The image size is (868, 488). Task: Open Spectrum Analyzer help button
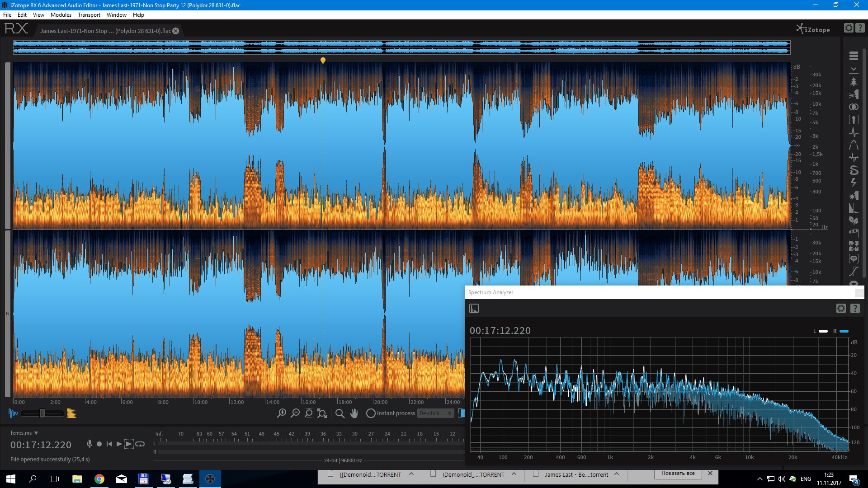(855, 308)
